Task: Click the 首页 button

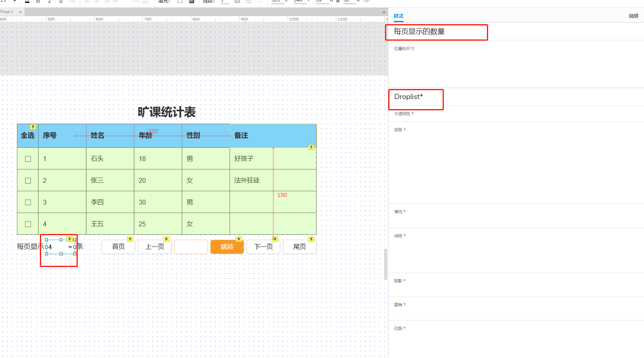Action: pyautogui.click(x=118, y=246)
